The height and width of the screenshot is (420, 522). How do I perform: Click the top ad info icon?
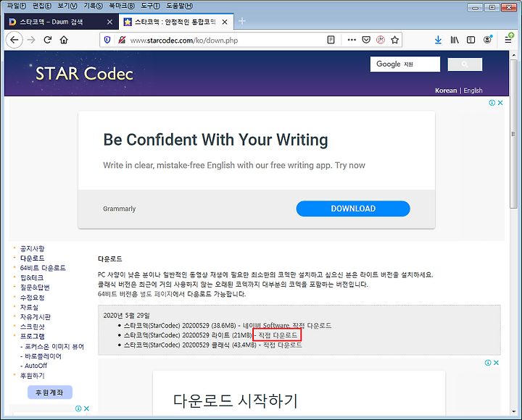pos(492,103)
